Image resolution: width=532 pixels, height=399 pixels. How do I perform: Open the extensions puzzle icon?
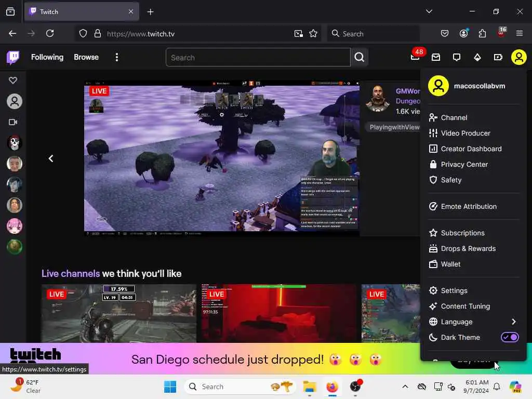pyautogui.click(x=482, y=34)
